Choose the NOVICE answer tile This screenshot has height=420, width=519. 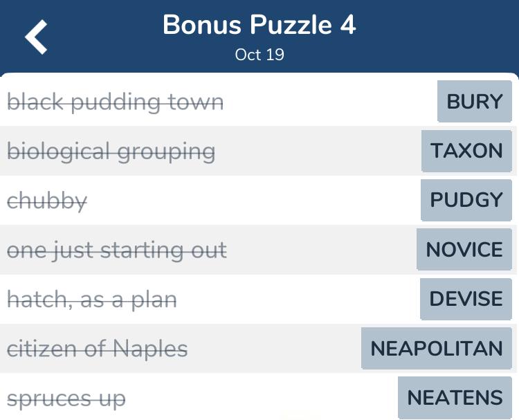click(x=464, y=250)
